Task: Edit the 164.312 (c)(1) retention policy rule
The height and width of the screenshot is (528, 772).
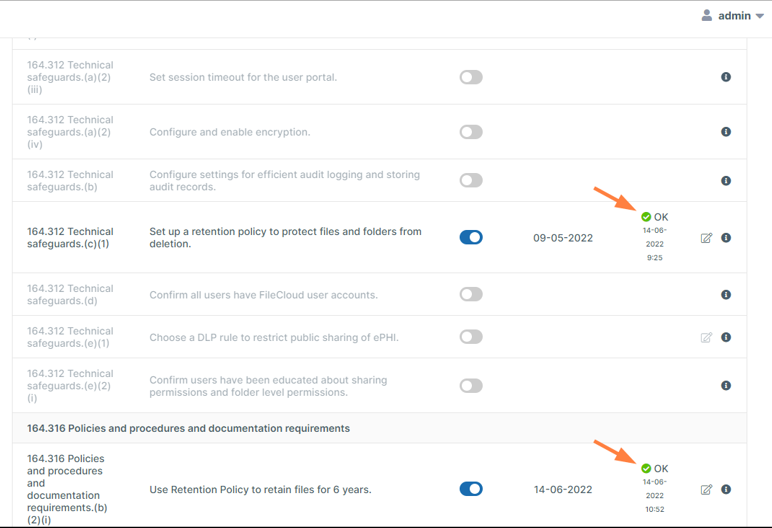Action: click(x=706, y=238)
